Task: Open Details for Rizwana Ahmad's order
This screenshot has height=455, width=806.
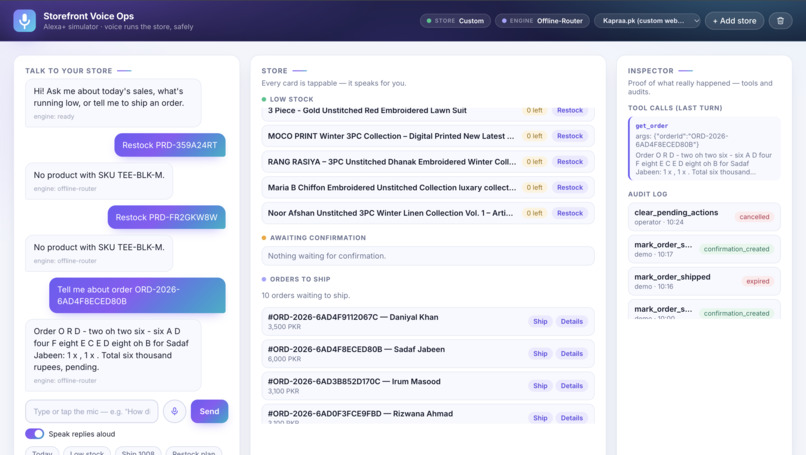Action: (x=572, y=417)
